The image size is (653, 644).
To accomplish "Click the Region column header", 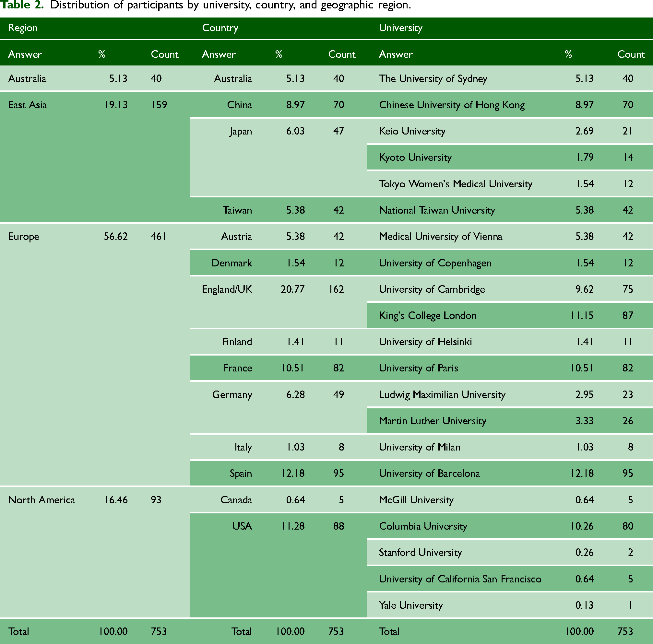I will coord(23,28).
